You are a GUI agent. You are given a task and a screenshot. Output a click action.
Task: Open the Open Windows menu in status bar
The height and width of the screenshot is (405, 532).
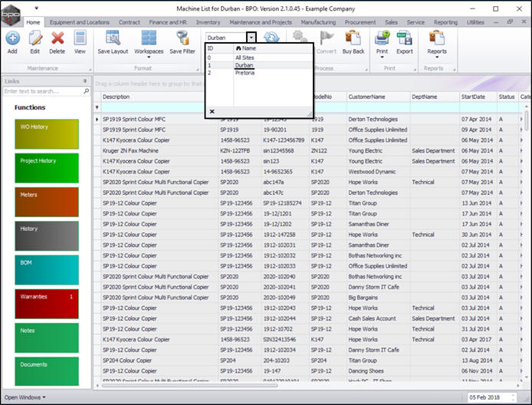(x=26, y=397)
